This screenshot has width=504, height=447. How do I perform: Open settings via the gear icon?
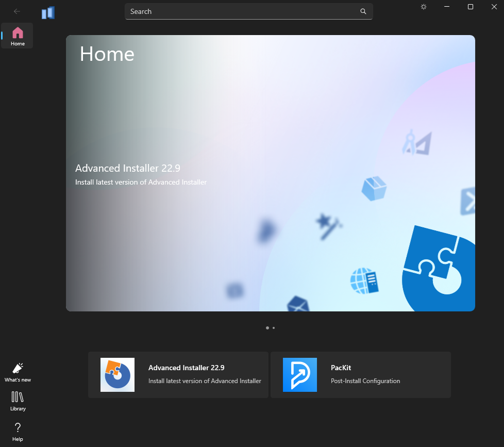point(424,7)
